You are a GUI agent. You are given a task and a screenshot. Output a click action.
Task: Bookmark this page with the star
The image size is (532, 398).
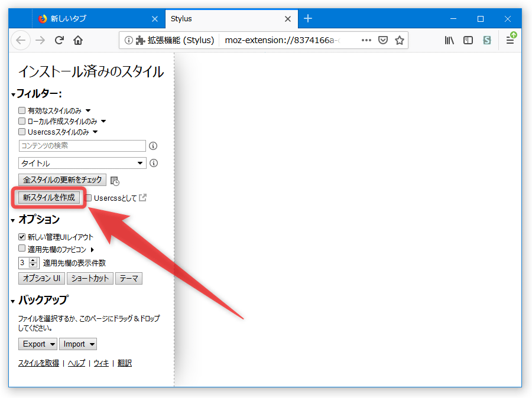[400, 40]
